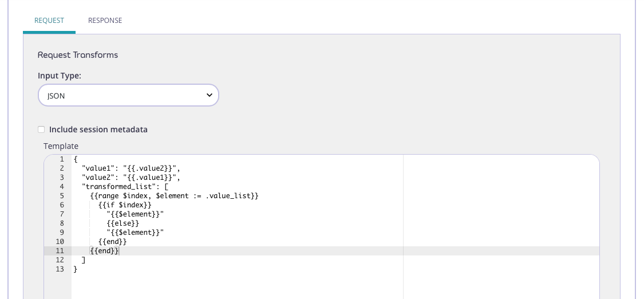The height and width of the screenshot is (299, 644).
Task: Click the {{else}} line in the template
Action: (x=123, y=223)
